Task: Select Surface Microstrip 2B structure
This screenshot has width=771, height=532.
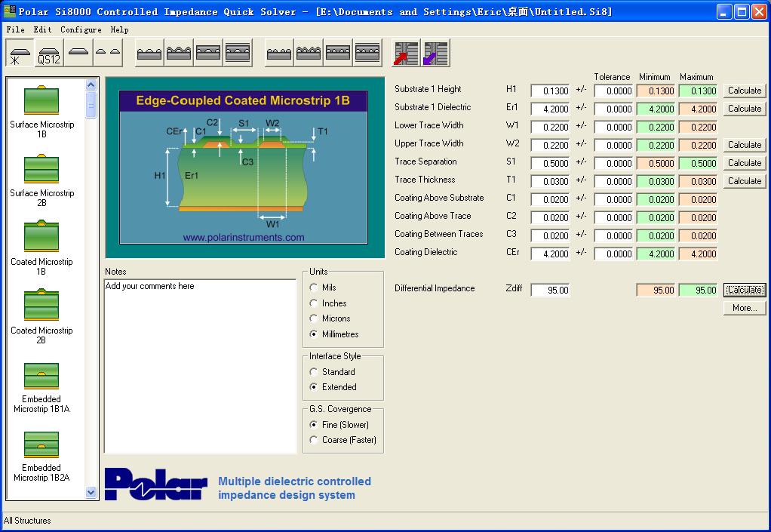Action: (x=41, y=180)
